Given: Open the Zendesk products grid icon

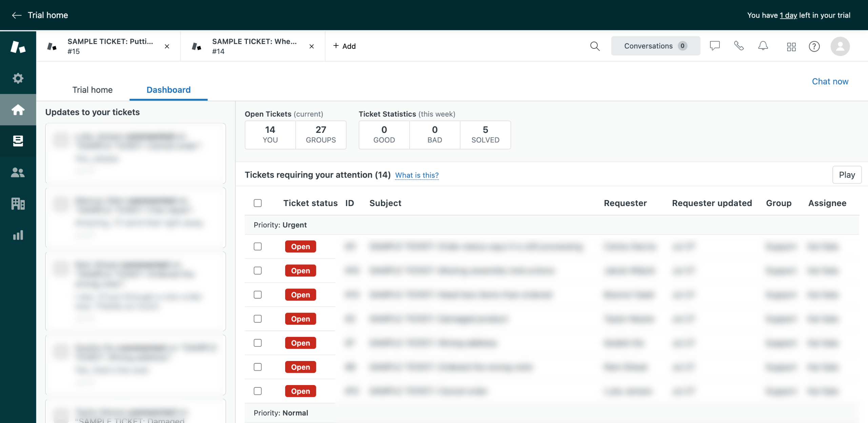Looking at the screenshot, I should 791,46.
